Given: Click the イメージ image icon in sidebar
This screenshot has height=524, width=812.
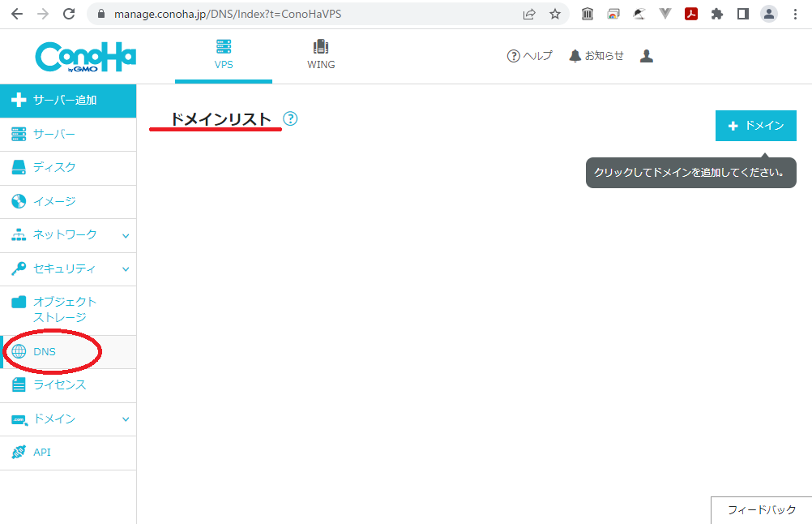Looking at the screenshot, I should coord(18,201).
